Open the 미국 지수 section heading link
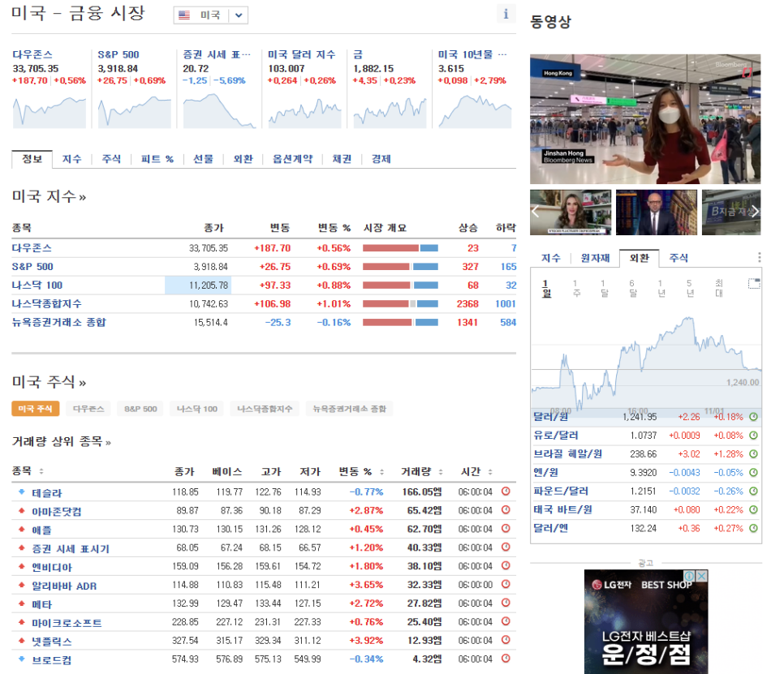The width and height of the screenshot is (784, 674). (x=49, y=196)
